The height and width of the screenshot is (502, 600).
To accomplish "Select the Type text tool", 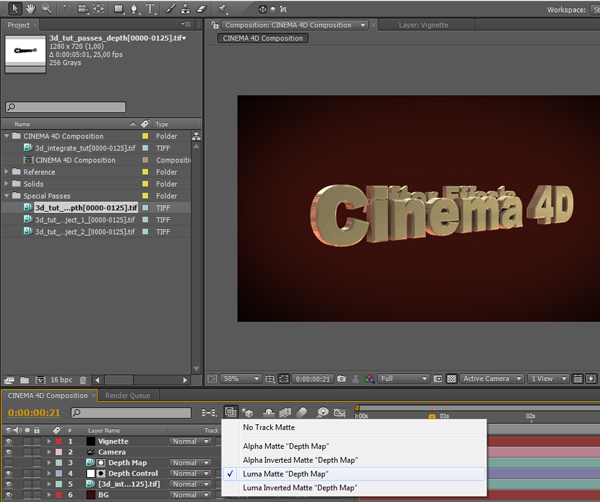I will coord(150,9).
